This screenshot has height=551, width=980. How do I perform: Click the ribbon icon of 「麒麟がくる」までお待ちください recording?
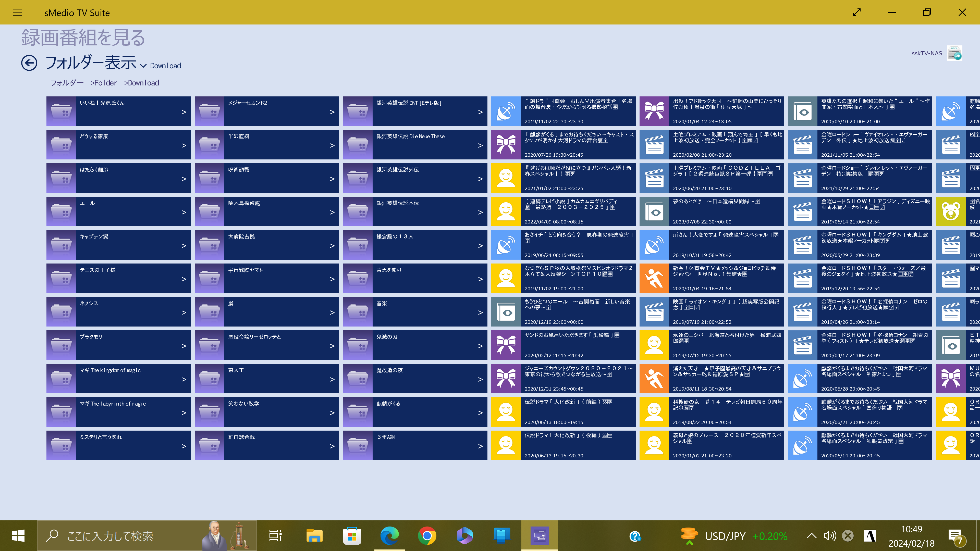506,144
